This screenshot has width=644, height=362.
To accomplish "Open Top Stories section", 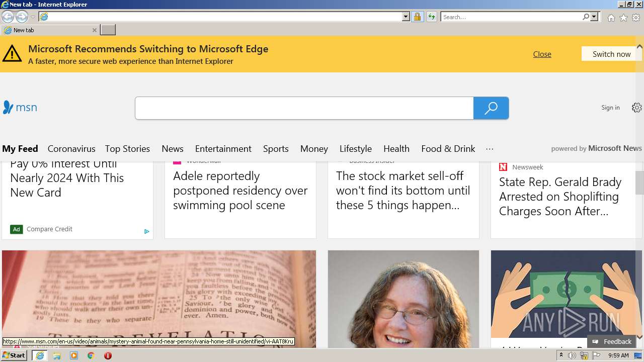I will [127, 149].
